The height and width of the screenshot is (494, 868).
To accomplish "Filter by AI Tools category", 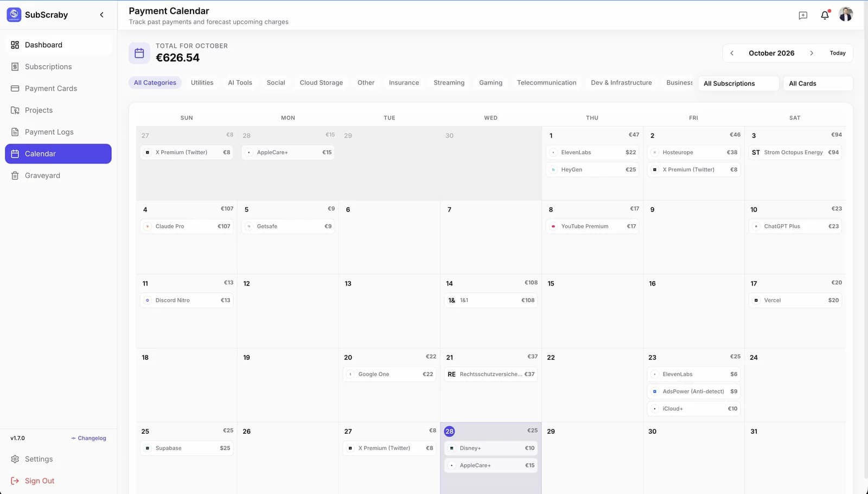I will click(x=240, y=83).
